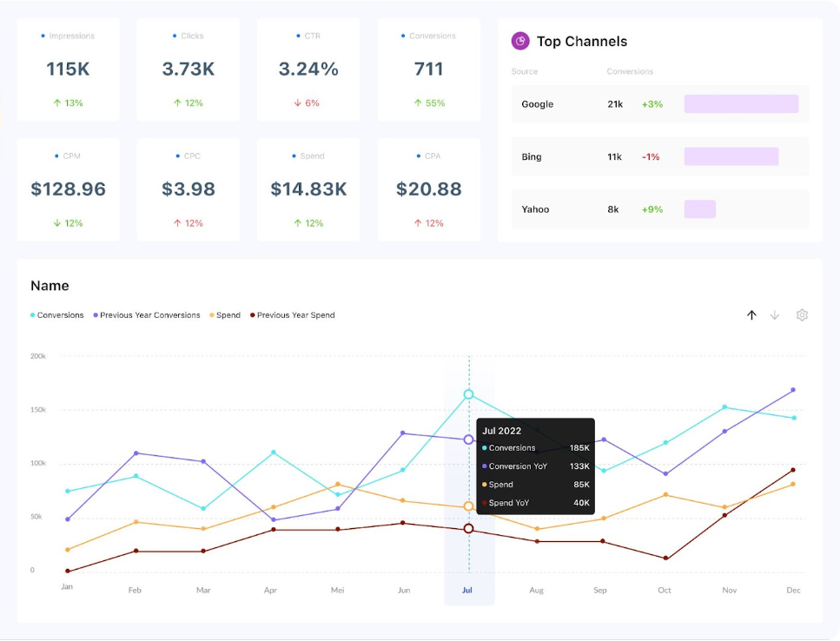Click the purple Top Channels badge icon
The width and height of the screenshot is (840, 641).
point(518,41)
